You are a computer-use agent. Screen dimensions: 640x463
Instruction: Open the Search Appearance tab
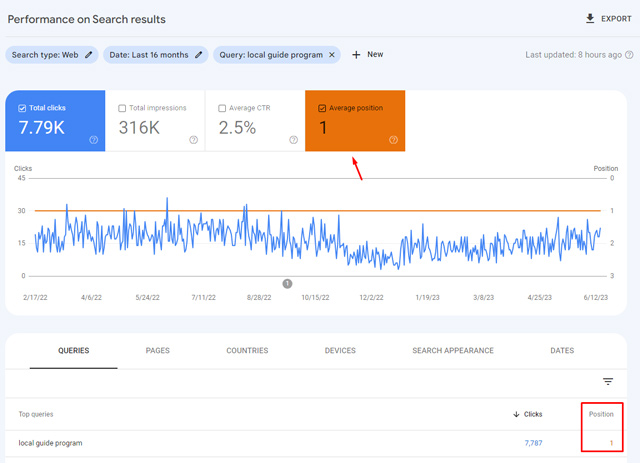pyautogui.click(x=452, y=351)
